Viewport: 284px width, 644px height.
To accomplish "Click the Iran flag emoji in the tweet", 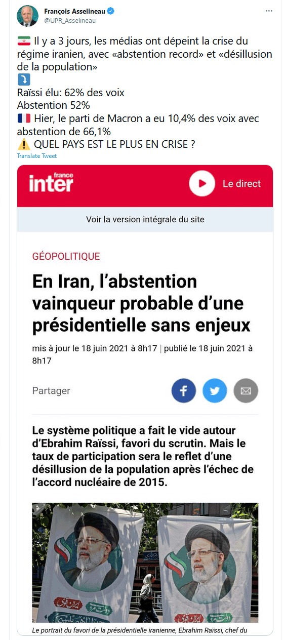I will click(x=23, y=42).
